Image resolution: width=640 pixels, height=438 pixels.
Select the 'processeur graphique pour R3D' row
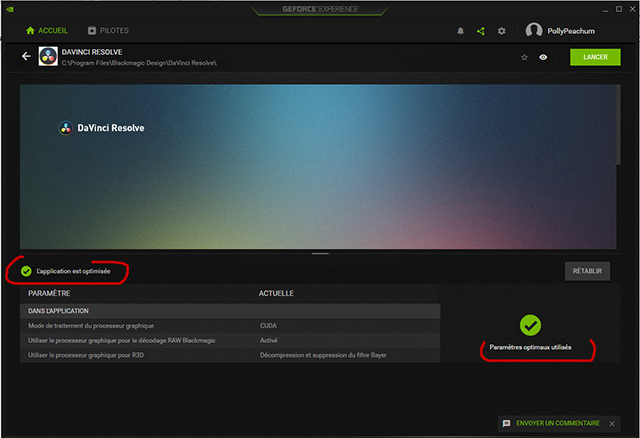click(230, 355)
